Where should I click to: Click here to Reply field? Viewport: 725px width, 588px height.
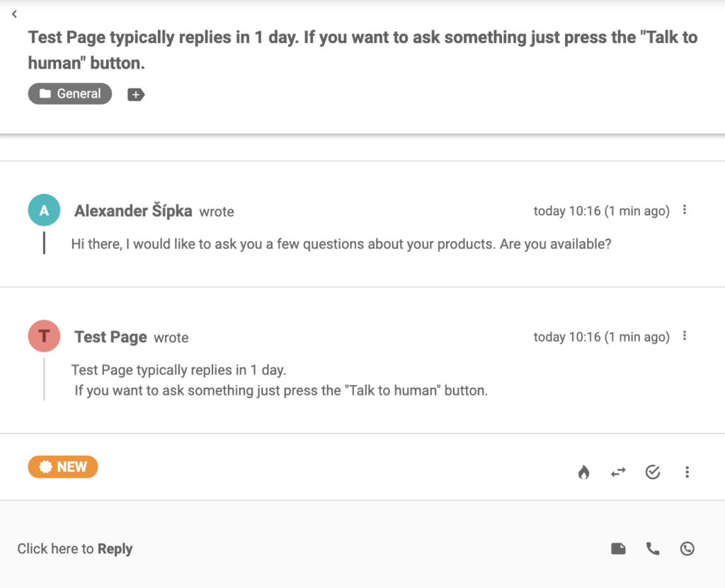75,549
